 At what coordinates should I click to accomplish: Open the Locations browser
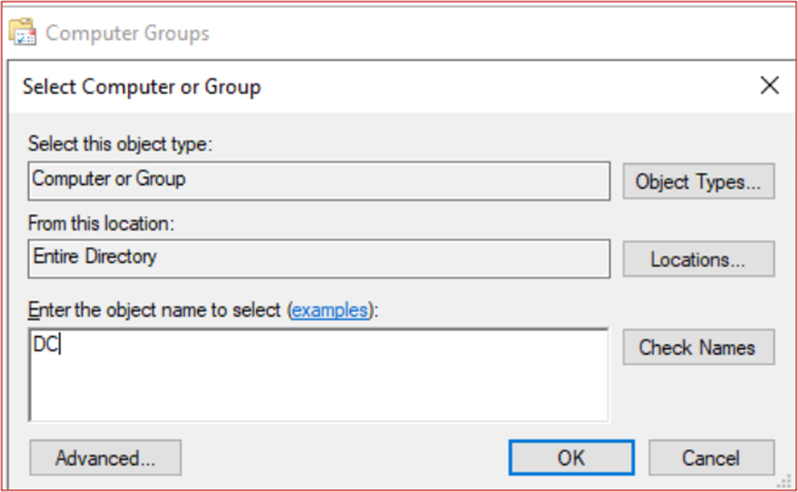698,259
